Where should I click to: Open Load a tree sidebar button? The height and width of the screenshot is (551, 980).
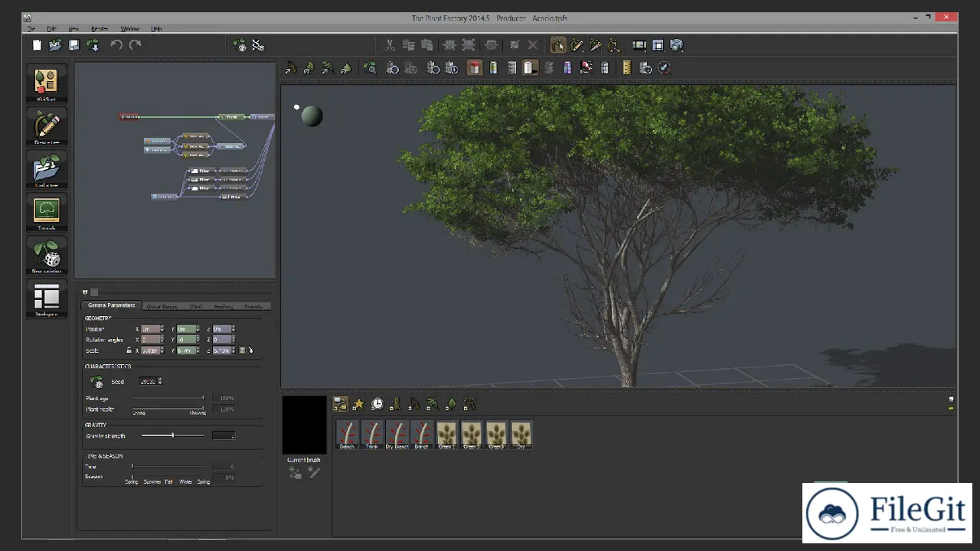47,169
